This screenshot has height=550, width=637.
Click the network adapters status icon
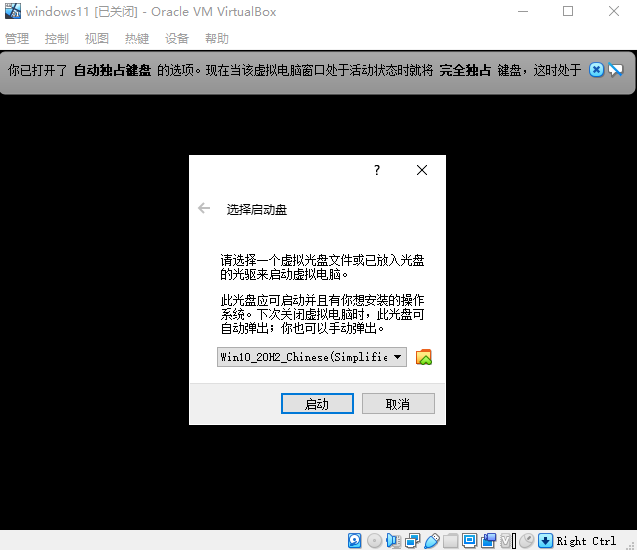412,541
